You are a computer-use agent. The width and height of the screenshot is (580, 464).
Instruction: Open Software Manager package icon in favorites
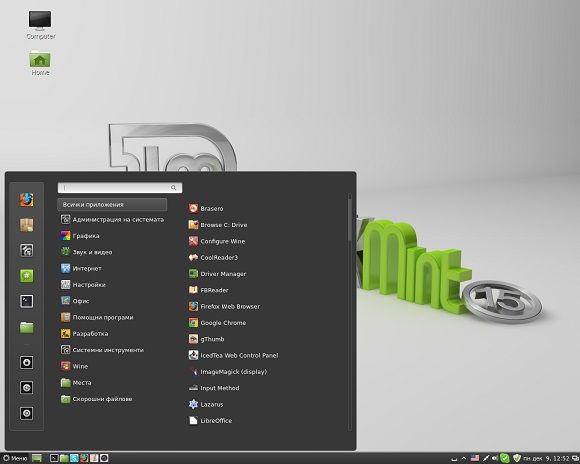27,225
